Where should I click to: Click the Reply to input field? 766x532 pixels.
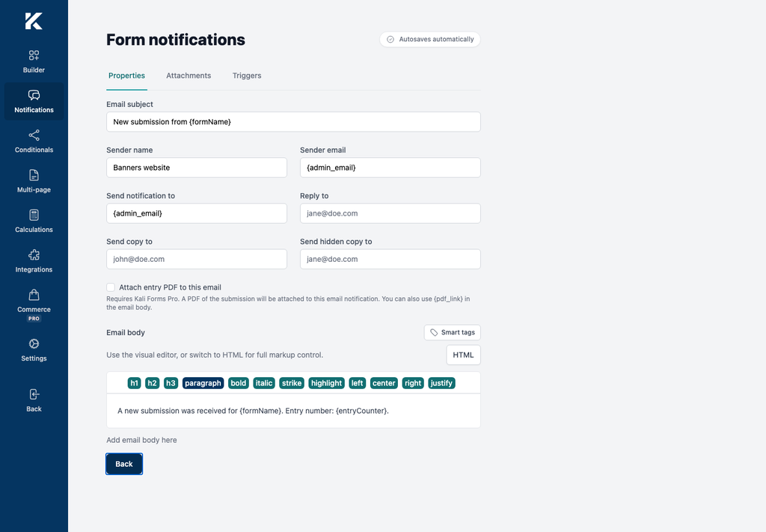point(390,213)
